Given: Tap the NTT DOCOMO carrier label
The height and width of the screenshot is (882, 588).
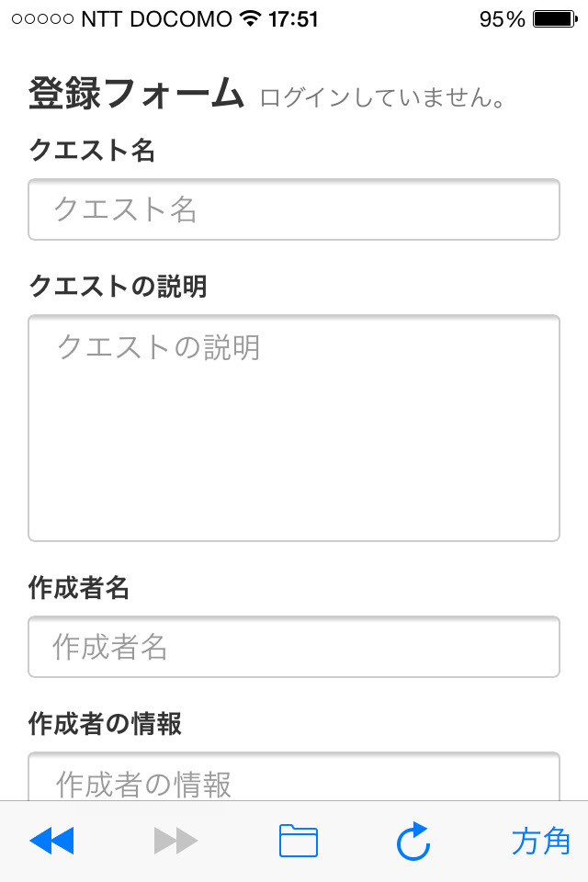Looking at the screenshot, I should (x=156, y=19).
